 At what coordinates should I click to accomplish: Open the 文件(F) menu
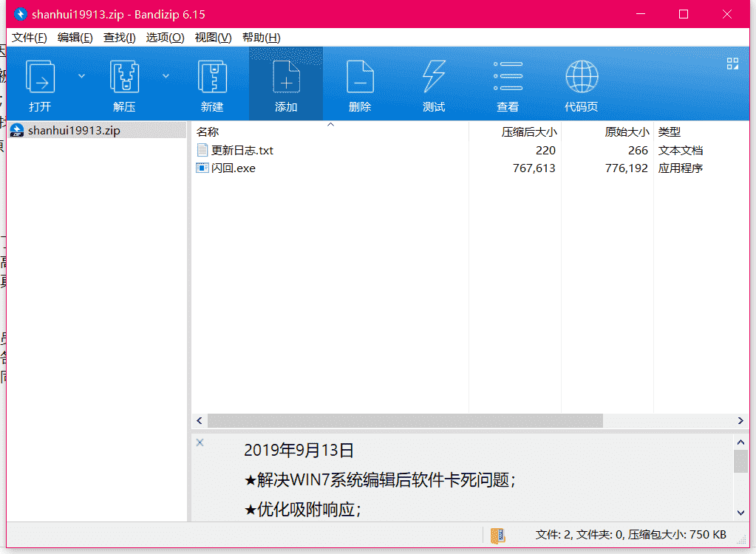(29, 38)
